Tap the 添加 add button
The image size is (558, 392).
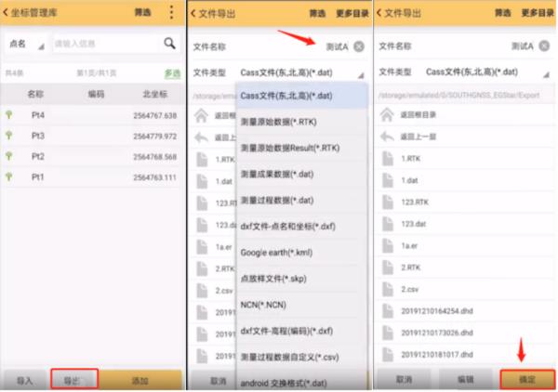(x=140, y=380)
